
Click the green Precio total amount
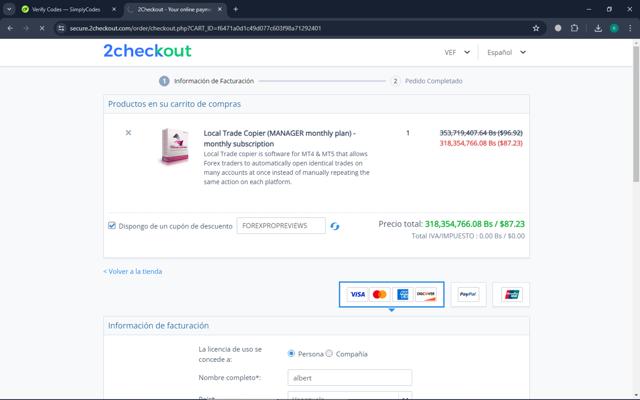[475, 224]
